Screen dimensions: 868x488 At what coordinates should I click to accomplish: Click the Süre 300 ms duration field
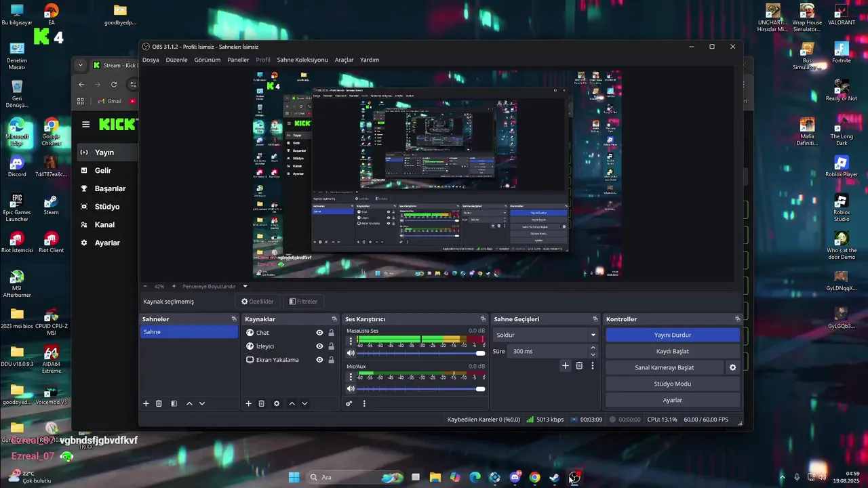pyautogui.click(x=548, y=351)
